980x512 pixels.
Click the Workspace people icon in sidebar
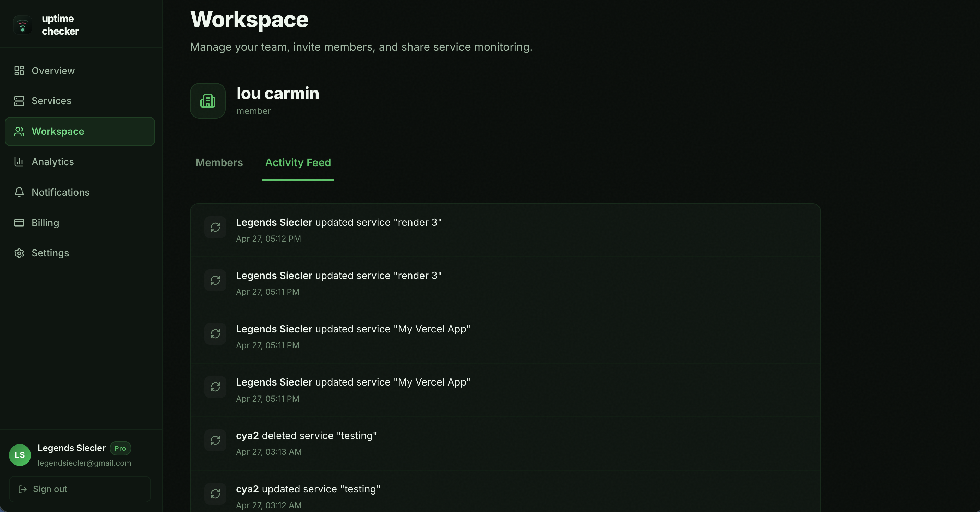19,132
